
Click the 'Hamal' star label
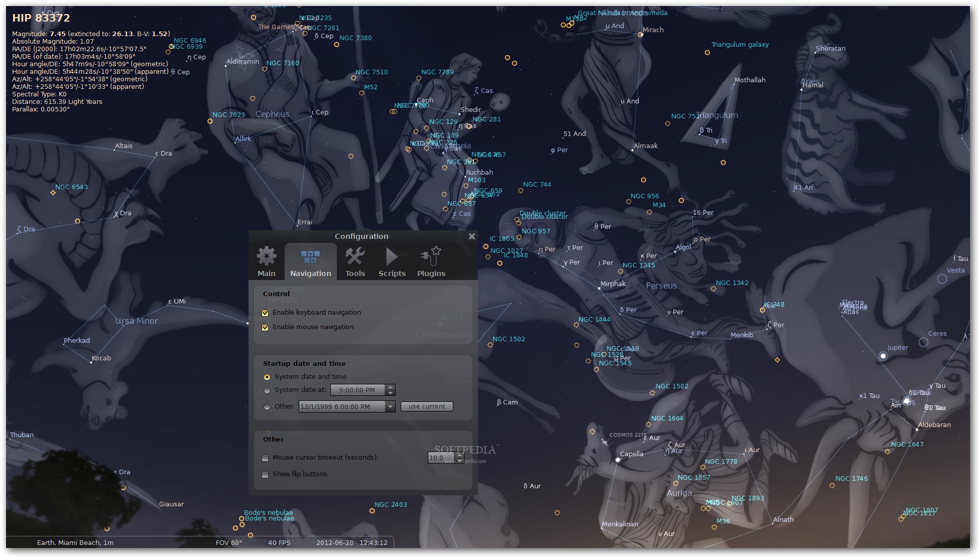pyautogui.click(x=813, y=85)
